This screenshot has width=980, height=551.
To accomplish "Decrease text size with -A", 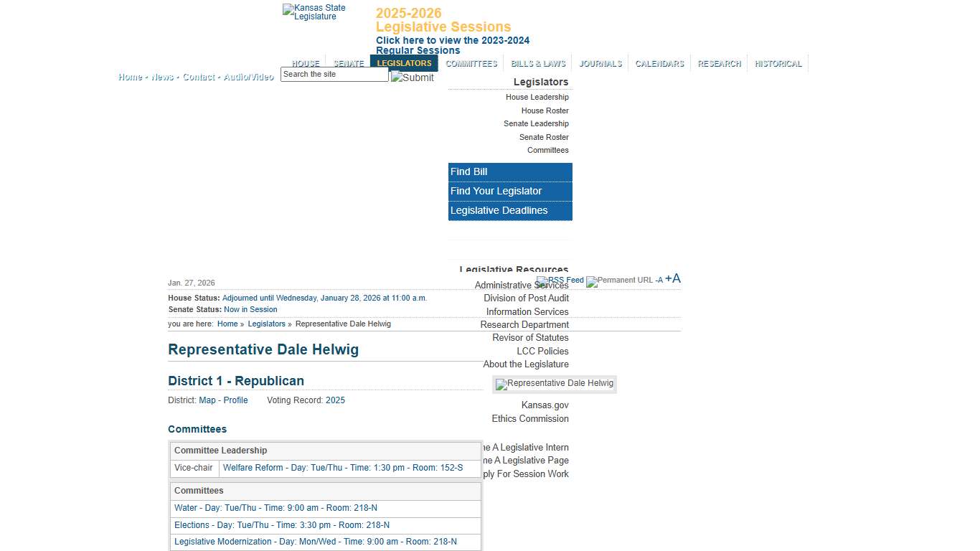I will coord(659,281).
